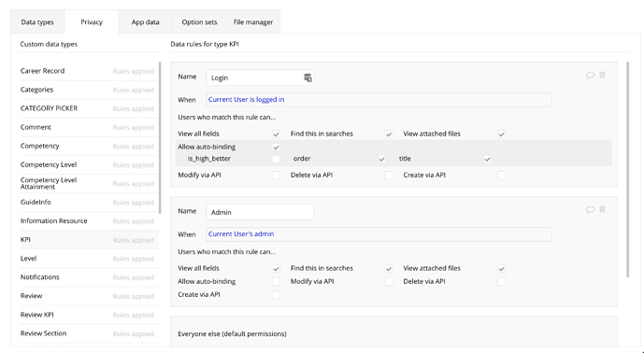
Task: Switch to the Data types tab
Action: click(37, 22)
